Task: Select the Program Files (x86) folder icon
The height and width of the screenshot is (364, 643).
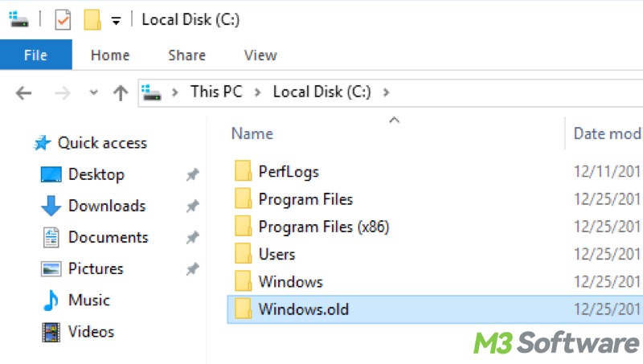Action: coord(244,227)
